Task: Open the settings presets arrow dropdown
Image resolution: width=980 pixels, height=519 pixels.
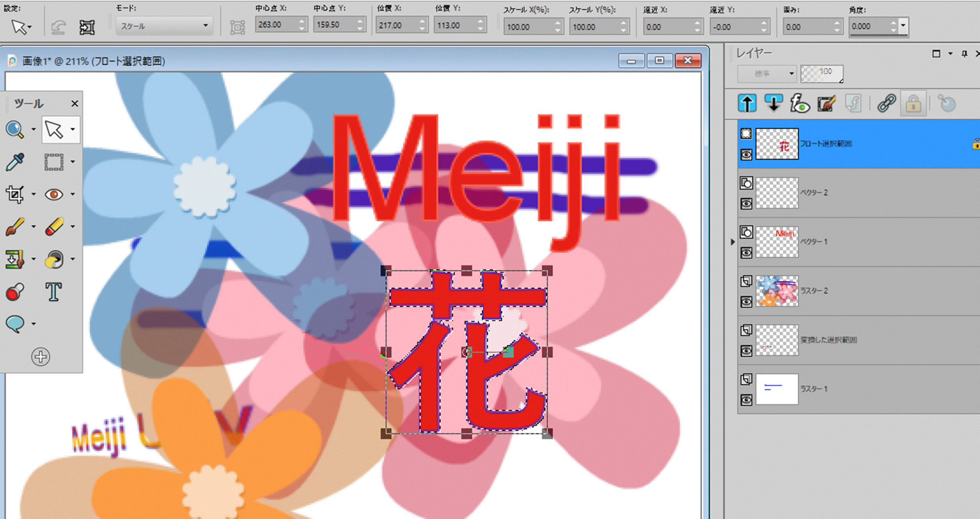Action: [30, 28]
